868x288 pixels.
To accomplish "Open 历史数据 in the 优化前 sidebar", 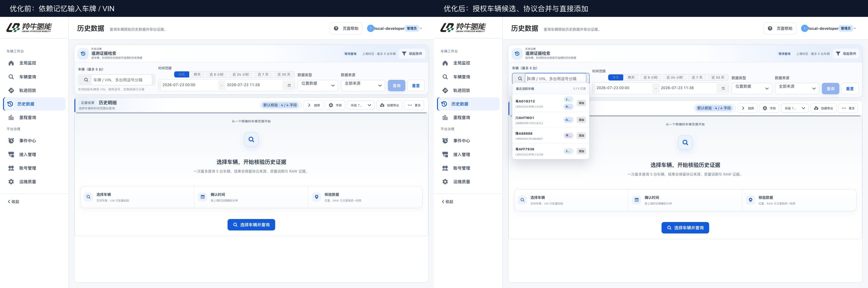I will coord(34,104).
